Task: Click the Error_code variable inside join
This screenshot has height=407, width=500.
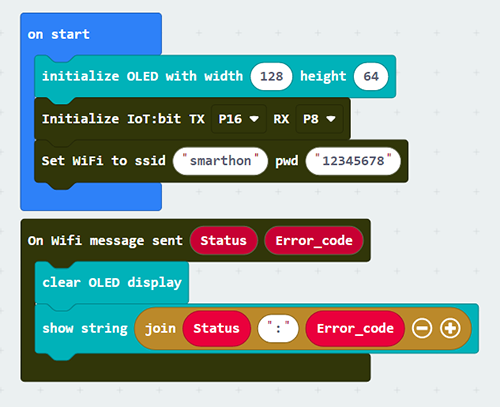Action: pyautogui.click(x=355, y=329)
